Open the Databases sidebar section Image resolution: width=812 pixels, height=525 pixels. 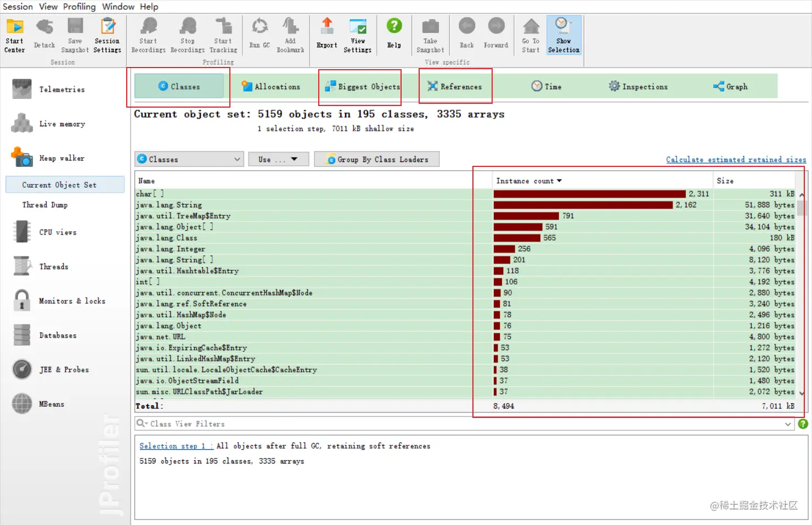[x=62, y=336]
